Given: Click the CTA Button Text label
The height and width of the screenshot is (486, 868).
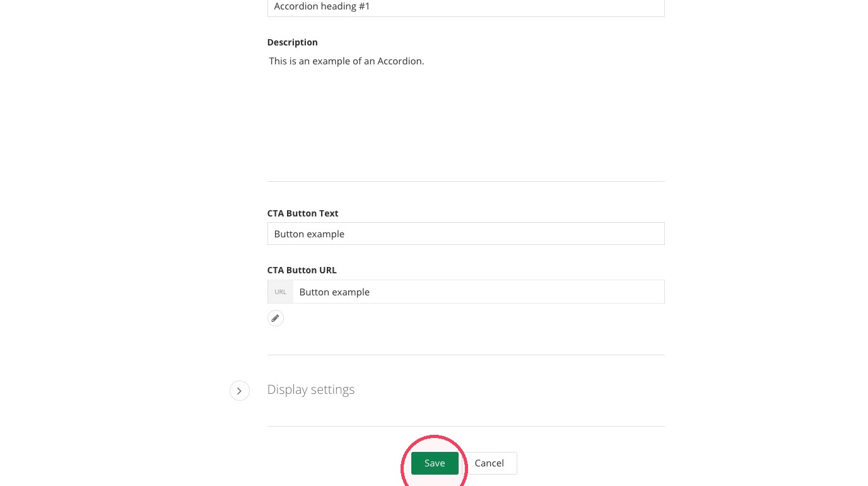Looking at the screenshot, I should 303,213.
